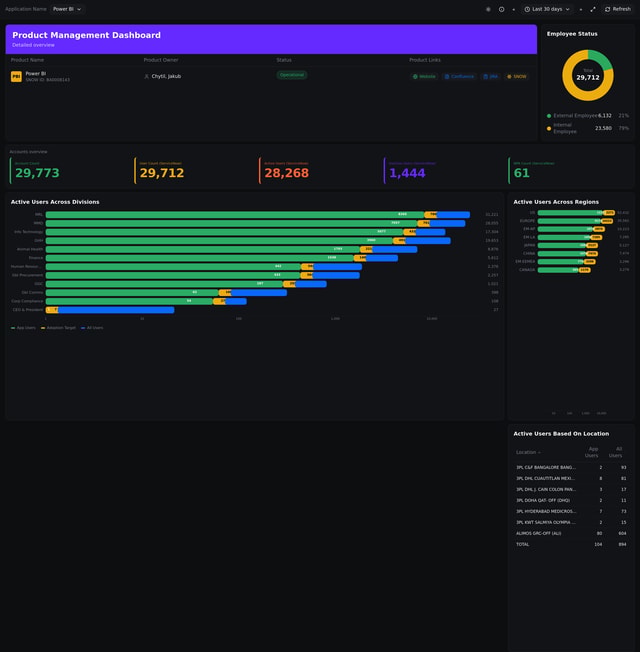Image resolution: width=640 pixels, height=652 pixels.
Task: Sort table by the Location column header
Action: pos(526,453)
